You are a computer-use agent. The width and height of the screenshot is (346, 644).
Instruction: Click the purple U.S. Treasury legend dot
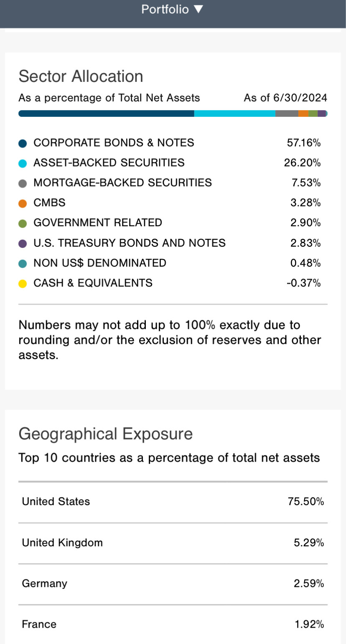[x=23, y=243]
